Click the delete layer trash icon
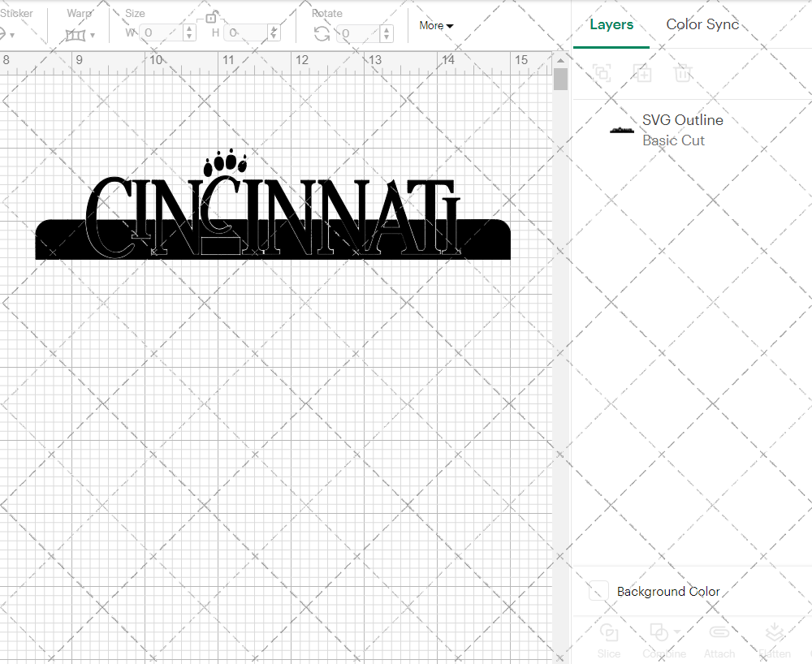Image resolution: width=812 pixels, height=664 pixels. click(683, 73)
